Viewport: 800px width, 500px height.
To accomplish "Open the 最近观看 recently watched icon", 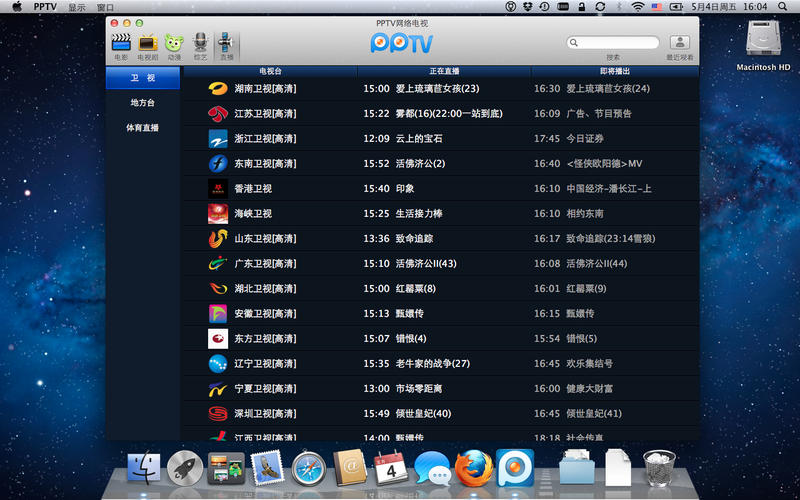I will coord(680,42).
